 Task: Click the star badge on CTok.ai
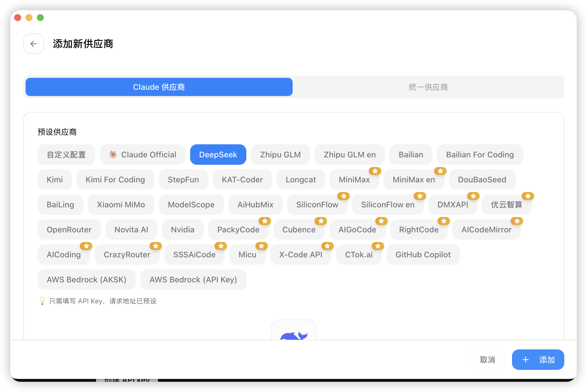coord(378,246)
